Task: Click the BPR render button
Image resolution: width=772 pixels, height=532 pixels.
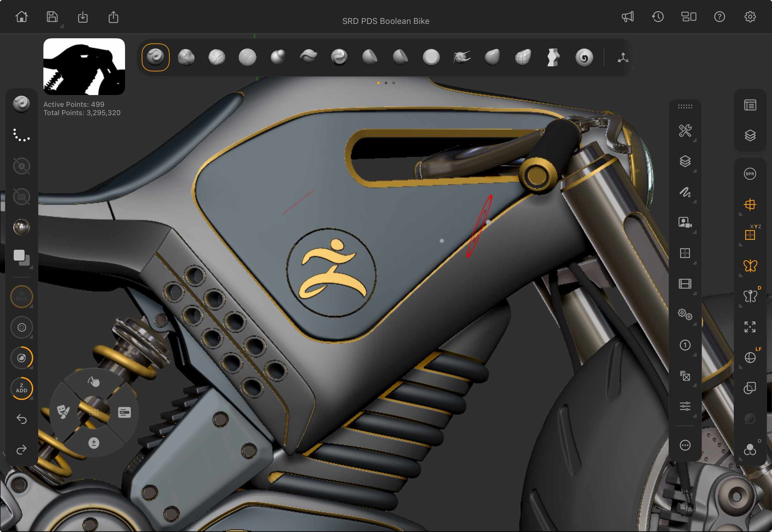Action: 750,174
